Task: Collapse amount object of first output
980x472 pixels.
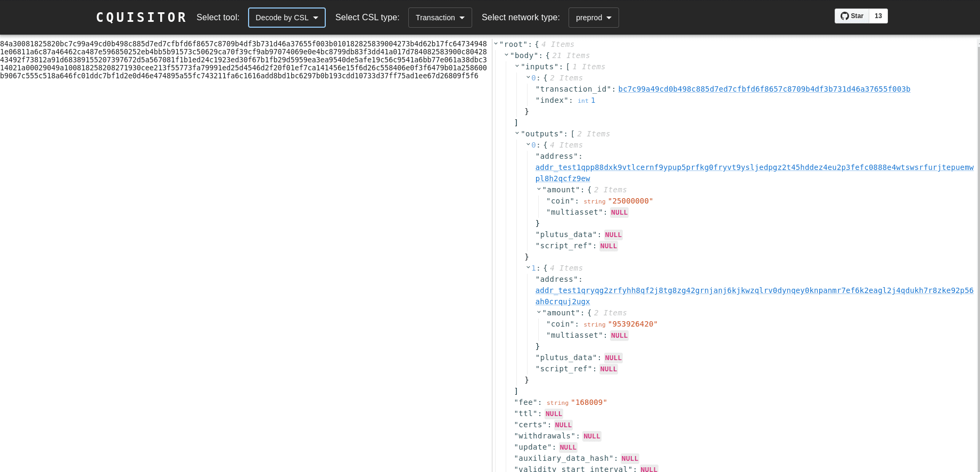Action: (539, 190)
